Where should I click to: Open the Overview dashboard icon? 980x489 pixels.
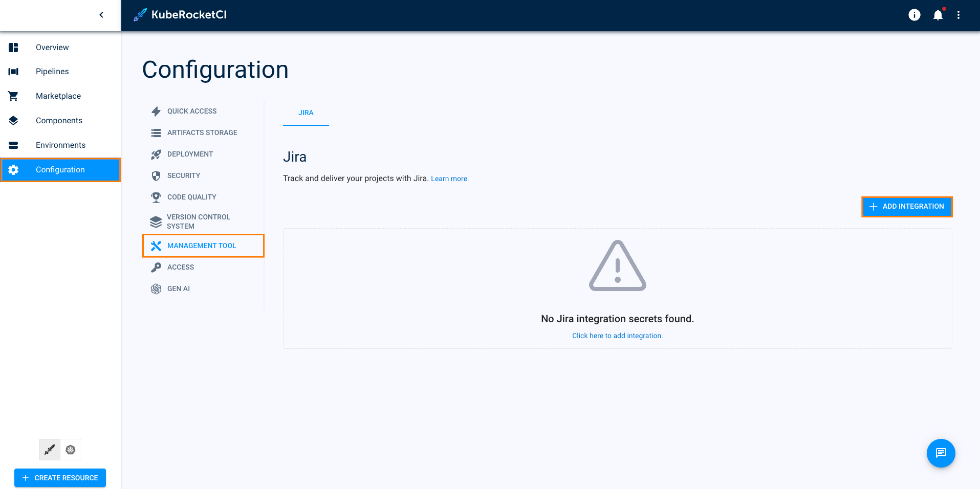tap(12, 47)
